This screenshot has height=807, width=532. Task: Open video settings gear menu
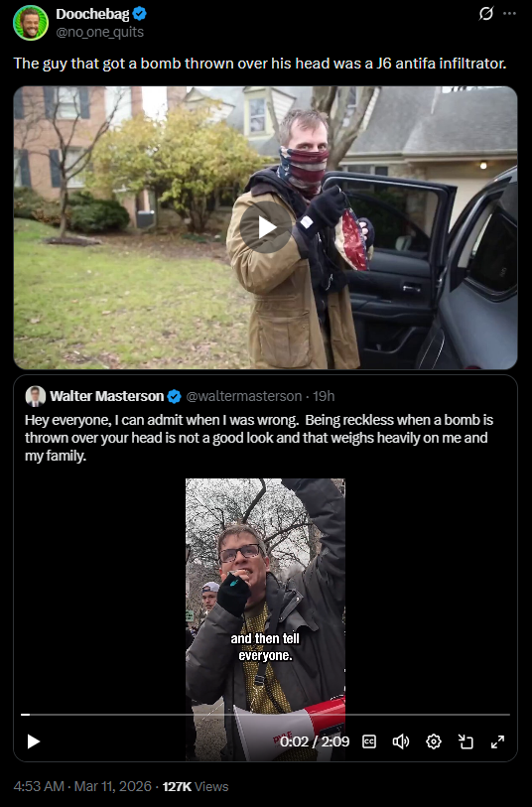pyautogui.click(x=434, y=741)
